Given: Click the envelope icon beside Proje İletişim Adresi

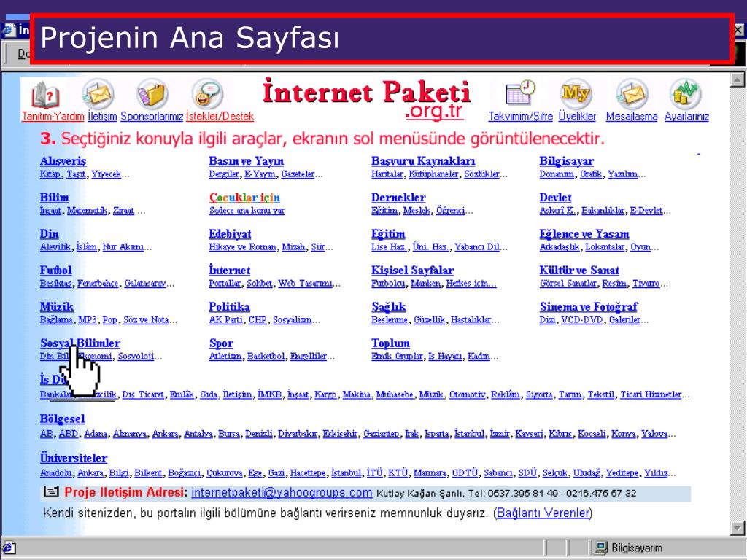Looking at the screenshot, I should pos(51,492).
